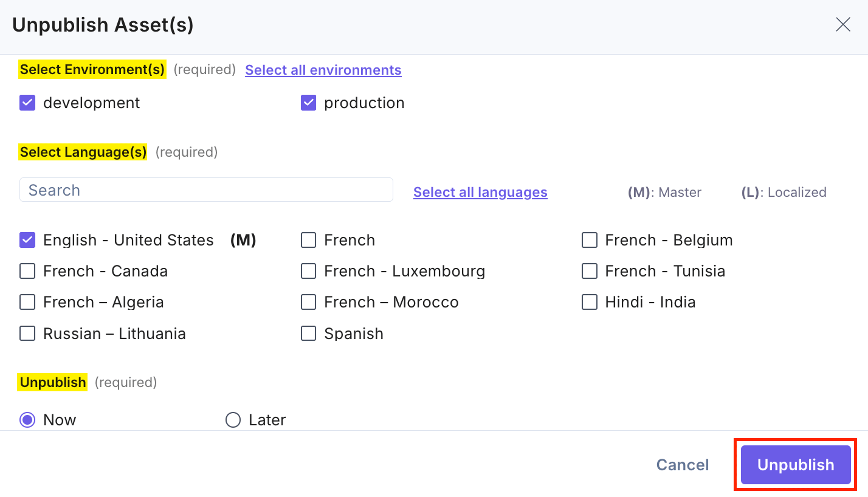
Task: Check French – Morocco checkbox
Action: 308,302
